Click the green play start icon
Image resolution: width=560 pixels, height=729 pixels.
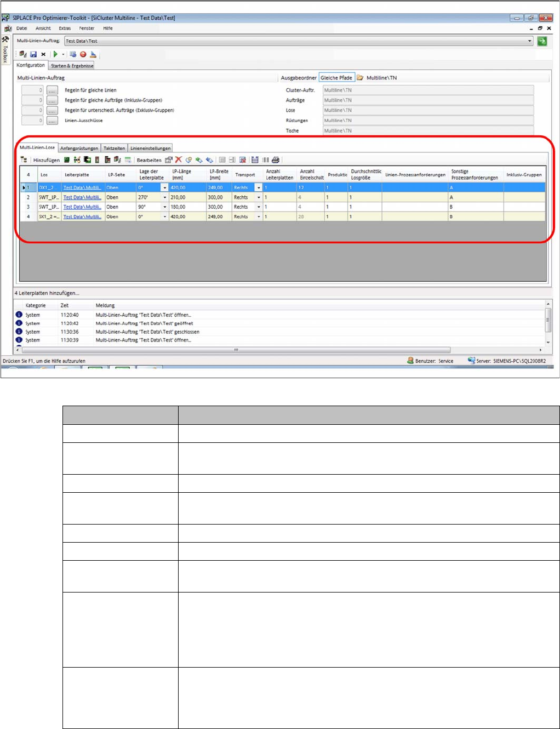coord(55,54)
